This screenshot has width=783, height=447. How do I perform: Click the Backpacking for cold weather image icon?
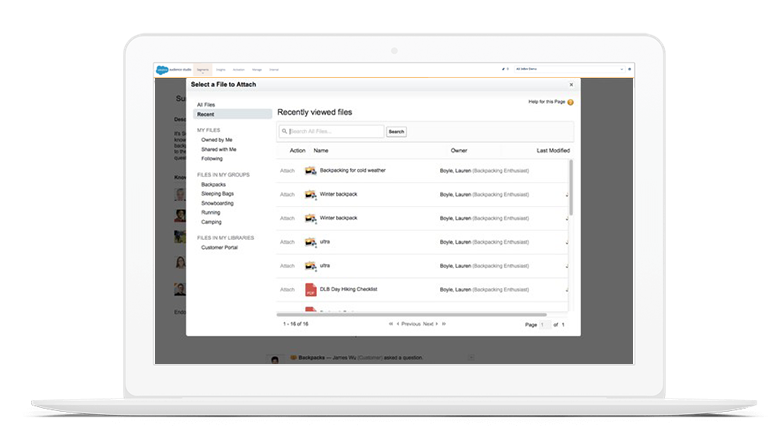pos(311,171)
